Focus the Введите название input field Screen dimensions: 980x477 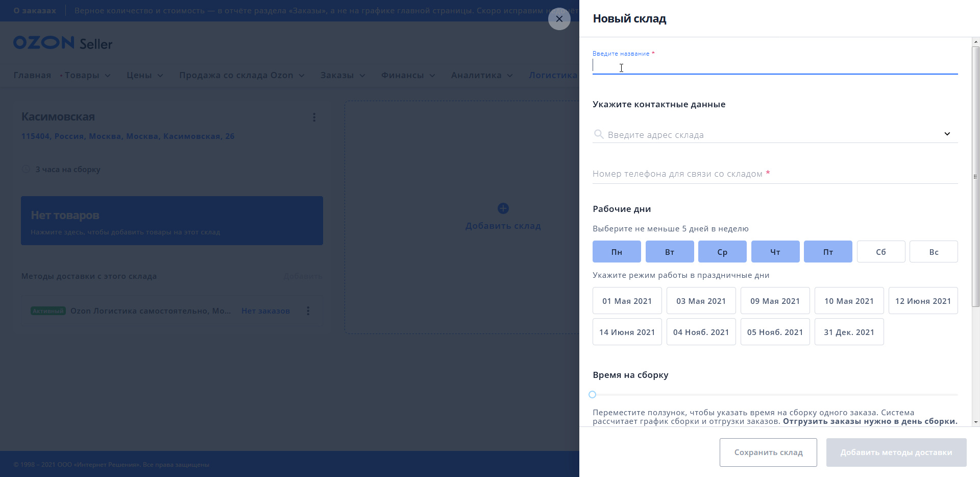tap(775, 66)
